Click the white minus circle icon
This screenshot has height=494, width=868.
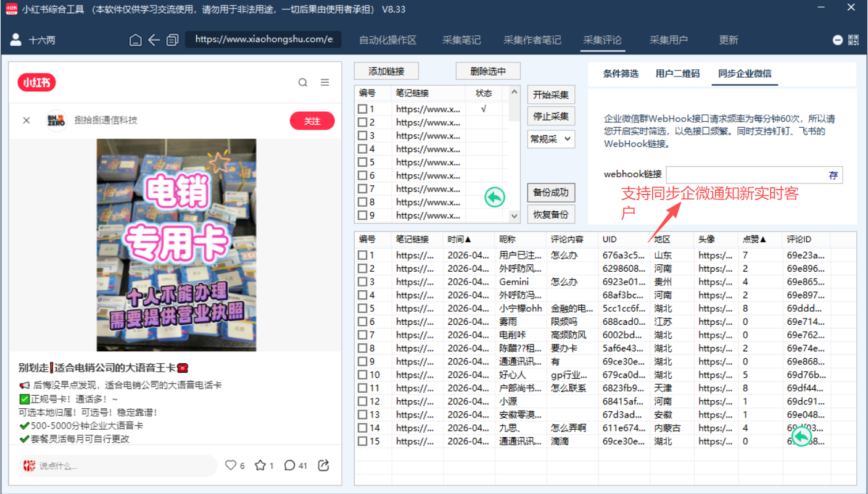point(838,40)
